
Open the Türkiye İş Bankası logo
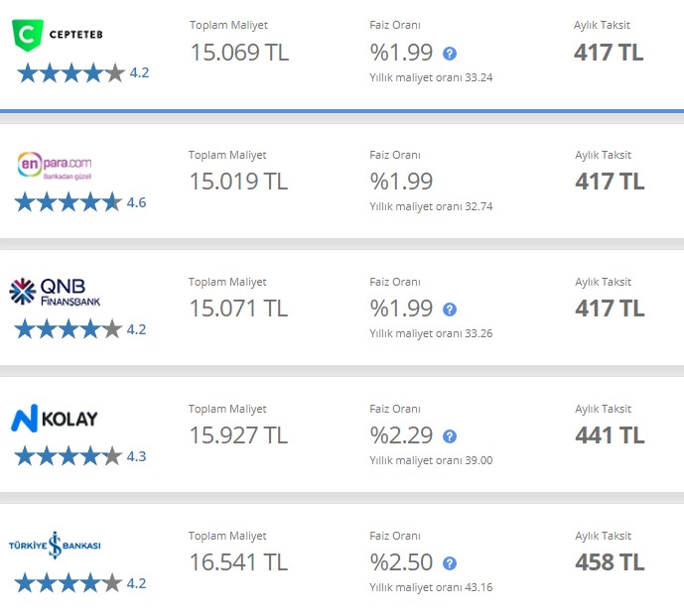pos(55,546)
